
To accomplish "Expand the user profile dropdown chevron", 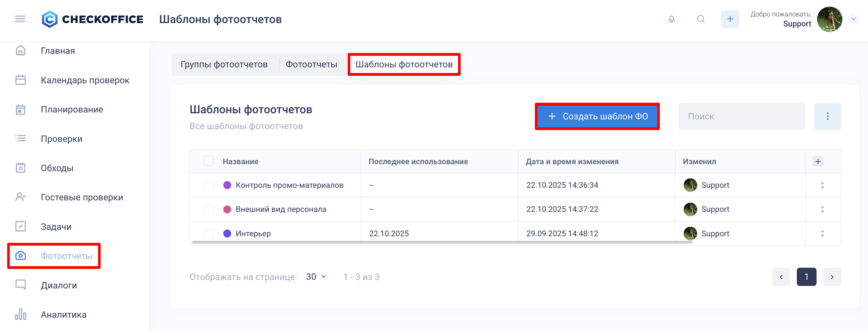I will click(853, 19).
